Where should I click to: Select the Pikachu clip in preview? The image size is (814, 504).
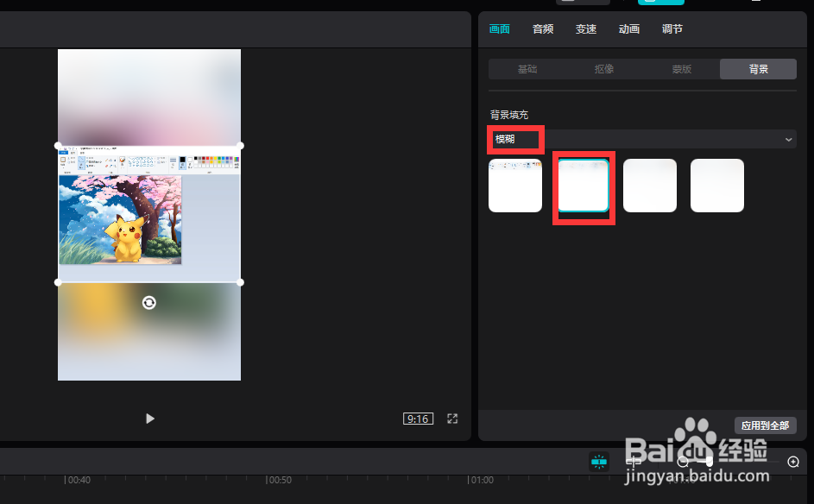149,214
